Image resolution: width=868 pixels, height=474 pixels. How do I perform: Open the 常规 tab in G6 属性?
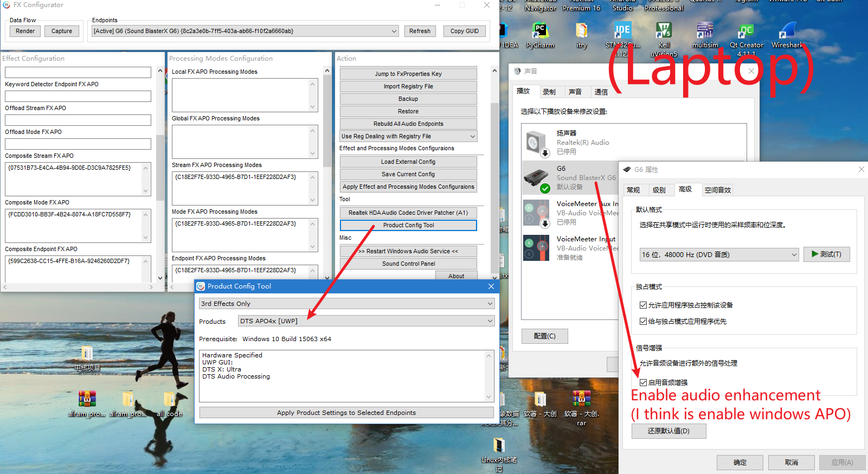(633, 190)
